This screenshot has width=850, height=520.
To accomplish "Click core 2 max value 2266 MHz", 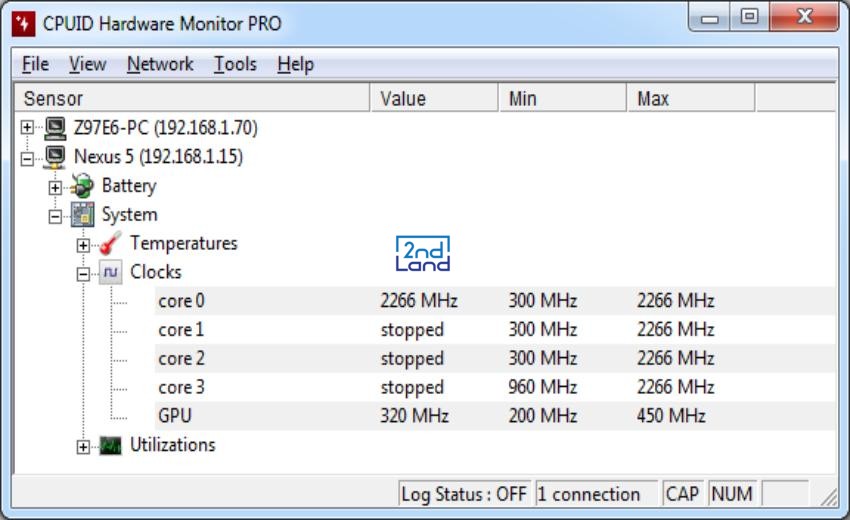I will [x=675, y=358].
